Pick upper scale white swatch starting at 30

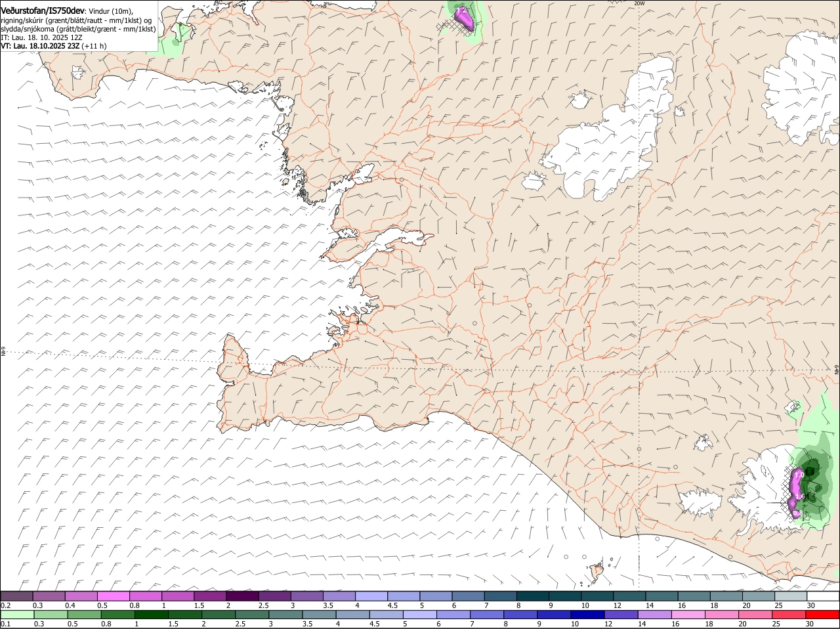pos(822,596)
